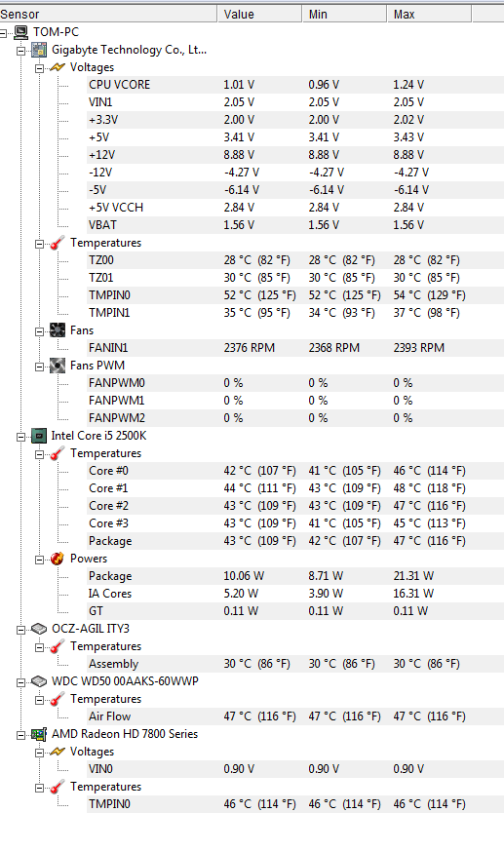Image resolution: width=504 pixels, height=851 pixels.
Task: Click the TOM-PC computer icon
Action: [21, 32]
